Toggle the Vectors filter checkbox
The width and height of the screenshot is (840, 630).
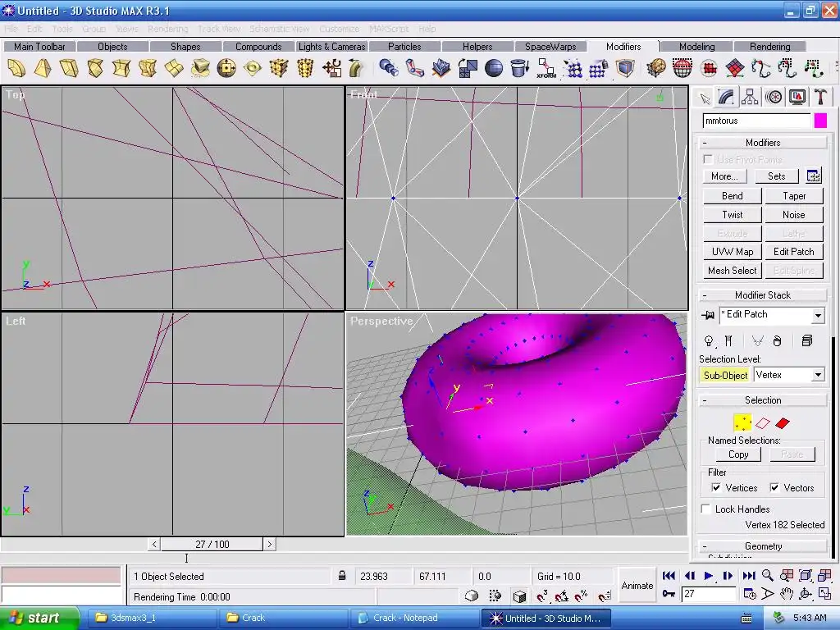pos(774,487)
